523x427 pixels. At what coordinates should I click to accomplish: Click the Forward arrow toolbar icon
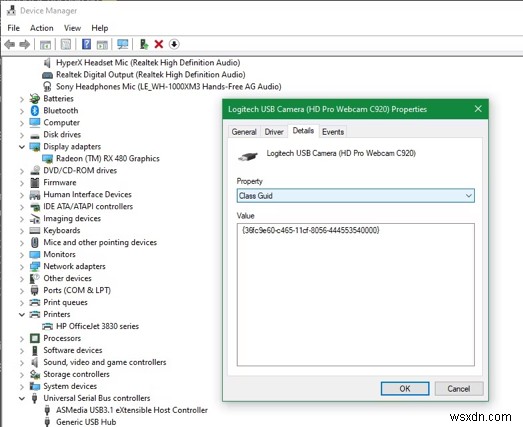[x=25, y=44]
